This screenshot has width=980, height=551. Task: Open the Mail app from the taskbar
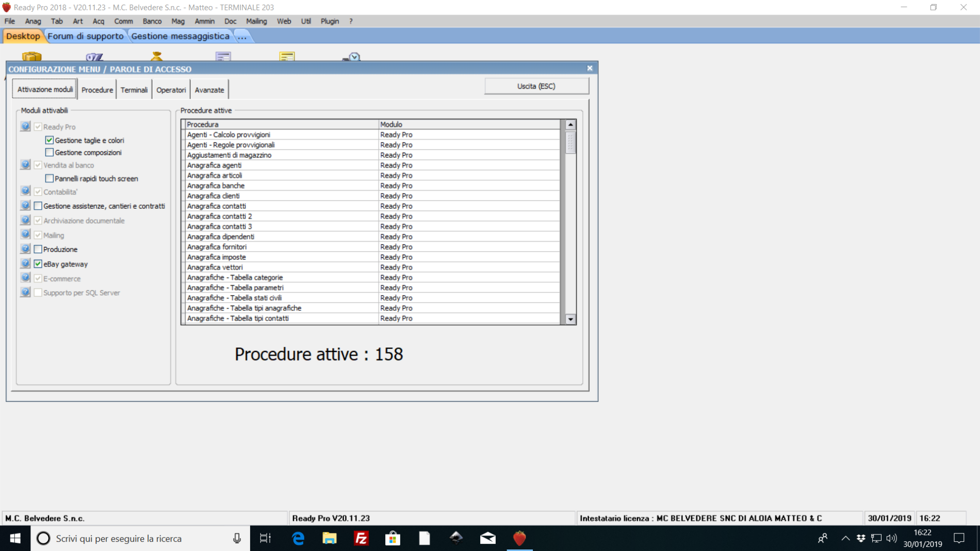tap(487, 538)
